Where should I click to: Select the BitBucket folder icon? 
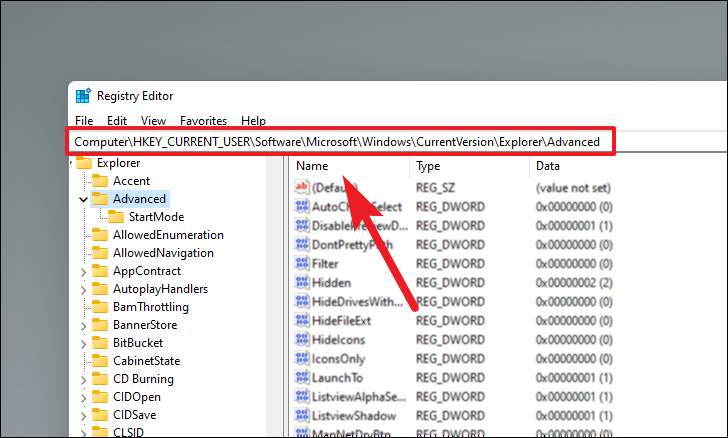100,343
